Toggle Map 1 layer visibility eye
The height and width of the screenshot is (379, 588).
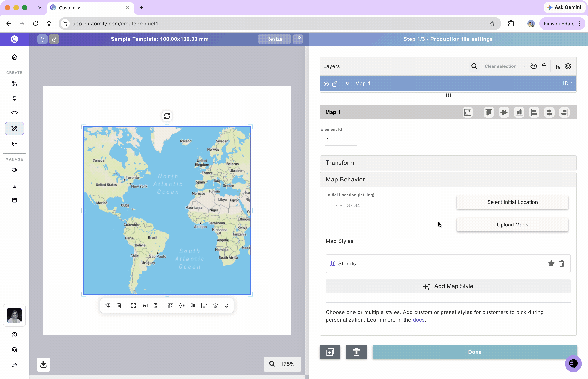(x=326, y=84)
